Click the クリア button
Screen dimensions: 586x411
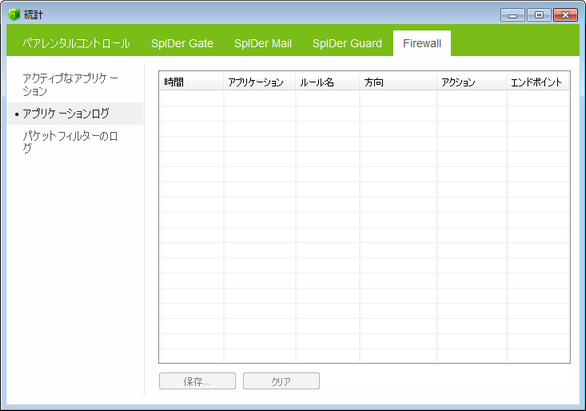click(x=281, y=381)
